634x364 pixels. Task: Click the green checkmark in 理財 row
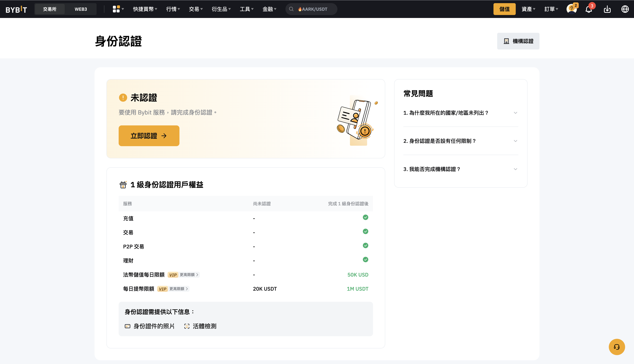pos(366,260)
